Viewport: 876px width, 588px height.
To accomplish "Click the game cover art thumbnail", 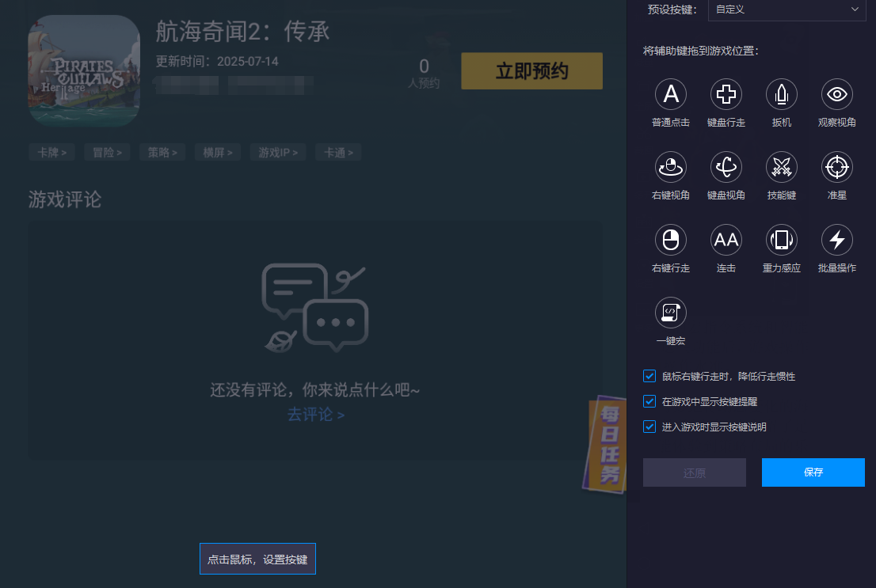I will [x=83, y=70].
